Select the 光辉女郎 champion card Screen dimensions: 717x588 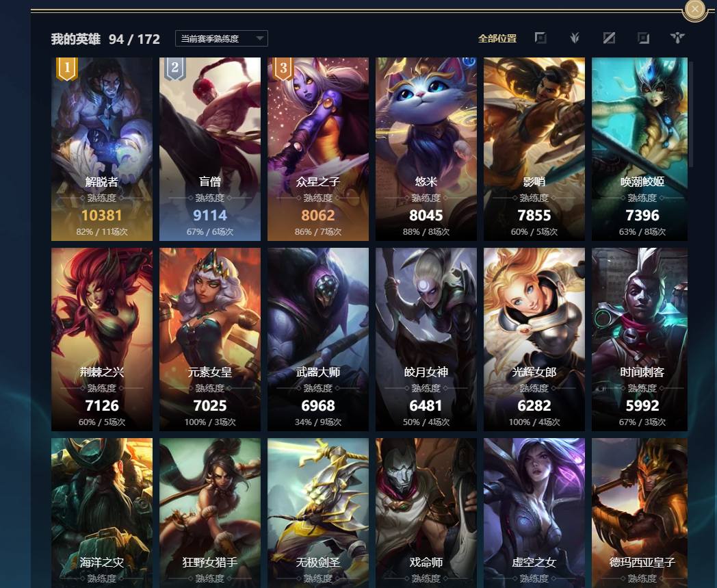(x=534, y=340)
